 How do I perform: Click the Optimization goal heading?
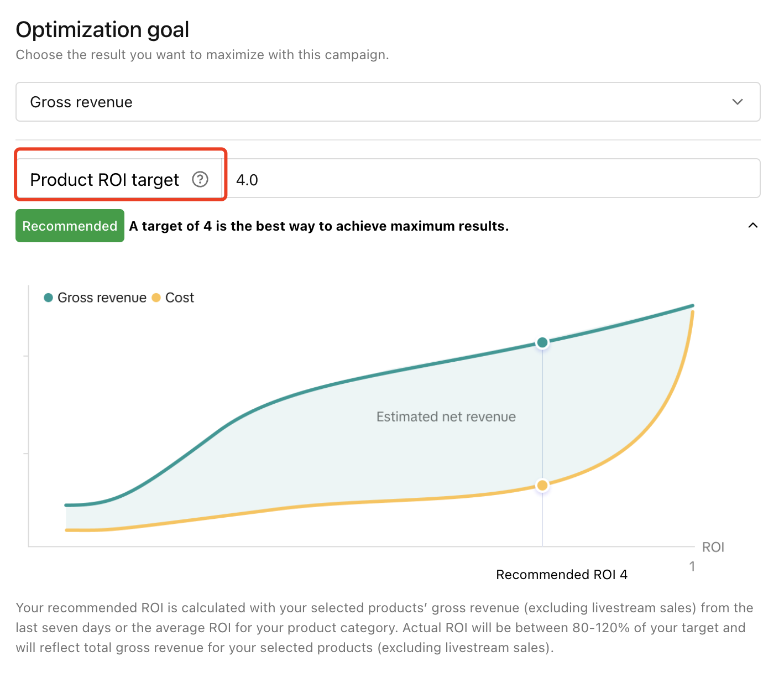102,30
